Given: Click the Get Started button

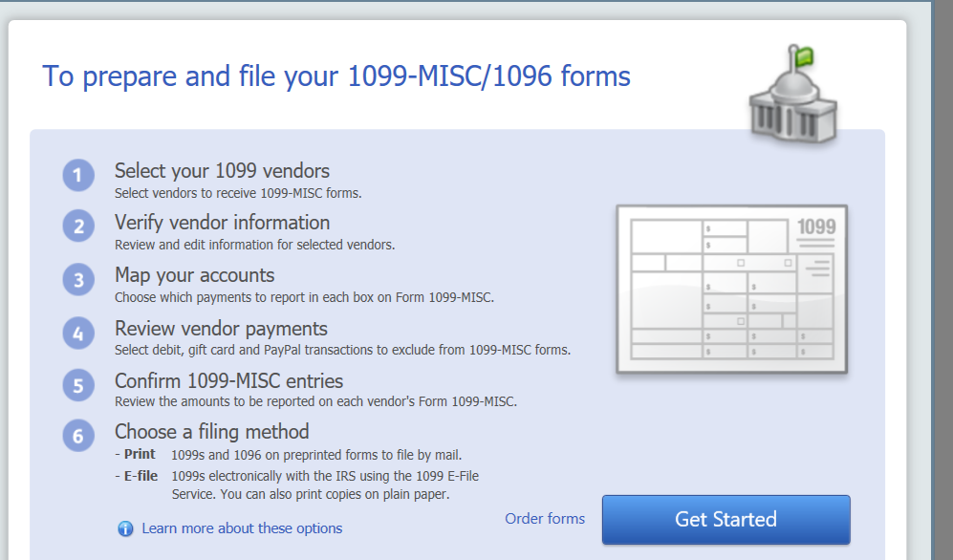Looking at the screenshot, I should (x=726, y=520).
